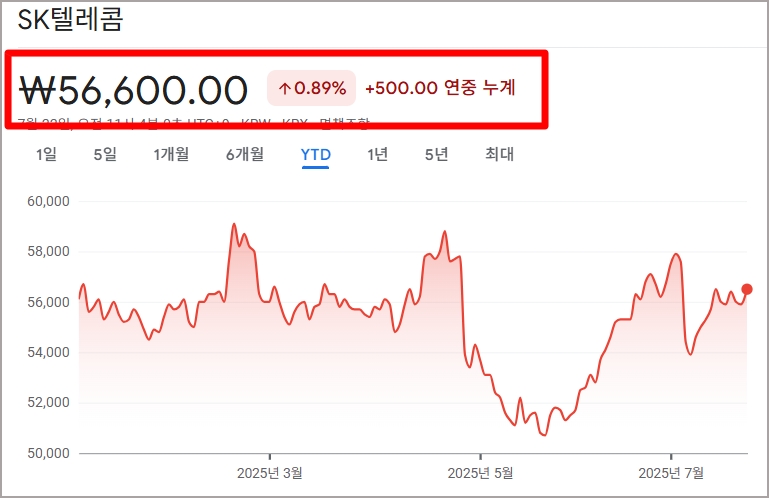Image resolution: width=769 pixels, height=498 pixels.
Task: Click the 2025년 7월 axis label
Action: 671,473
